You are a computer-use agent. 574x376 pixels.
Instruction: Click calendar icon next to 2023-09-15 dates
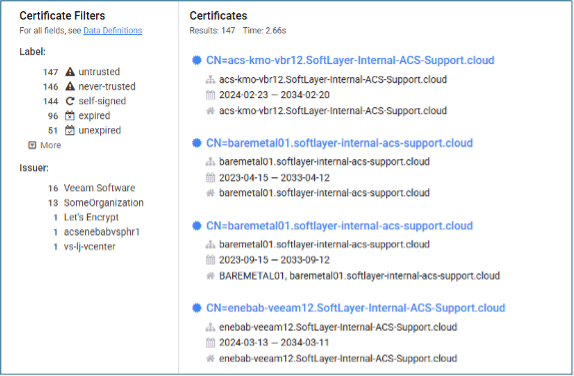click(x=210, y=260)
